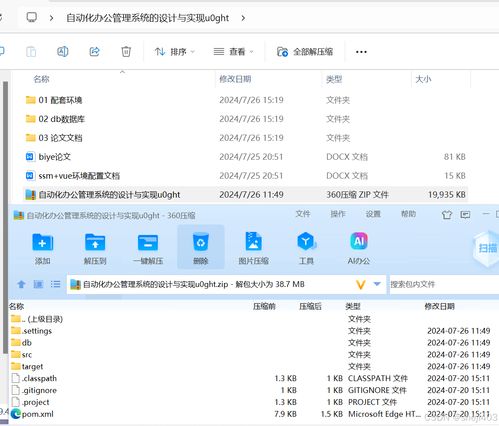The width and height of the screenshot is (499, 426).
Task: Click the 一键解压 (one-click extract) icon
Action: coord(148,242)
